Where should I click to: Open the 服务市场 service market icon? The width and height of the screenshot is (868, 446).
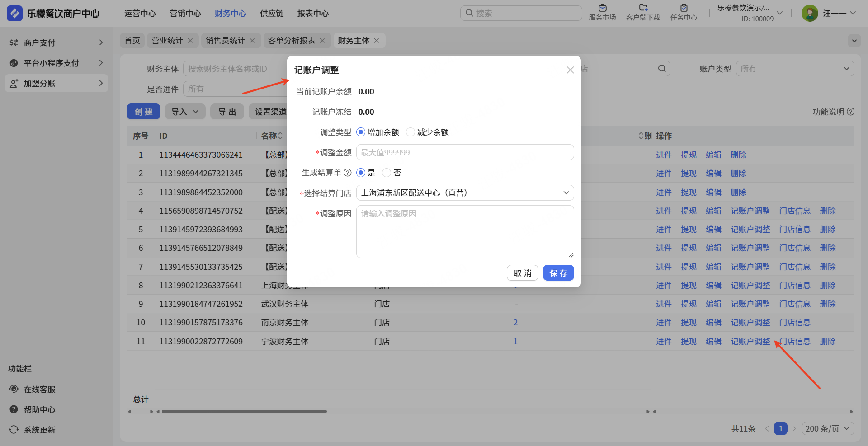[602, 8]
